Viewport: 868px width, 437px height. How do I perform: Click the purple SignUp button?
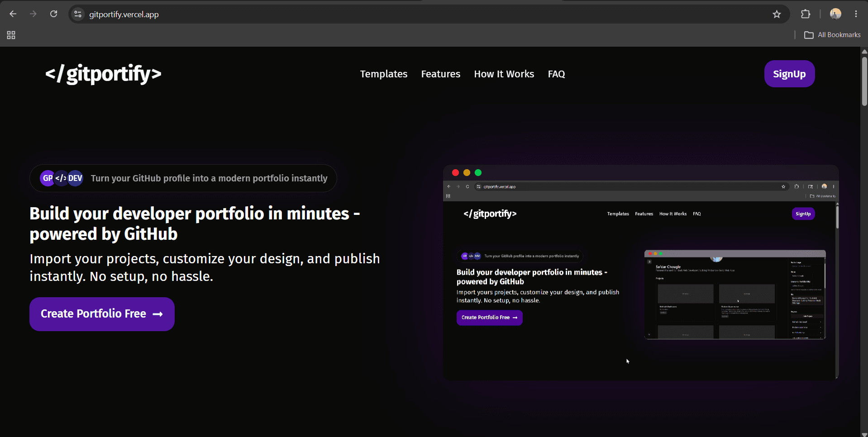tap(789, 74)
